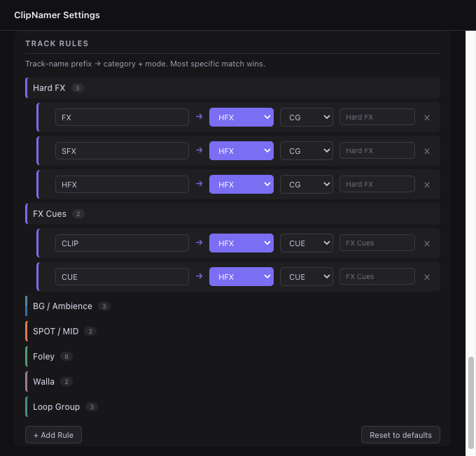The image size is (476, 456).
Task: Edit the SFX prefix field
Action: pos(122,151)
